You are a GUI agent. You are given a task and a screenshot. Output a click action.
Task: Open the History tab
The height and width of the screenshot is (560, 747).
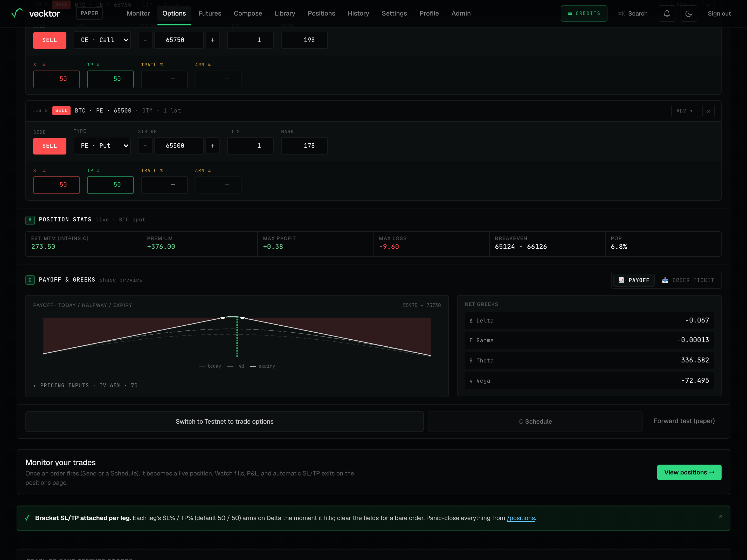click(358, 13)
